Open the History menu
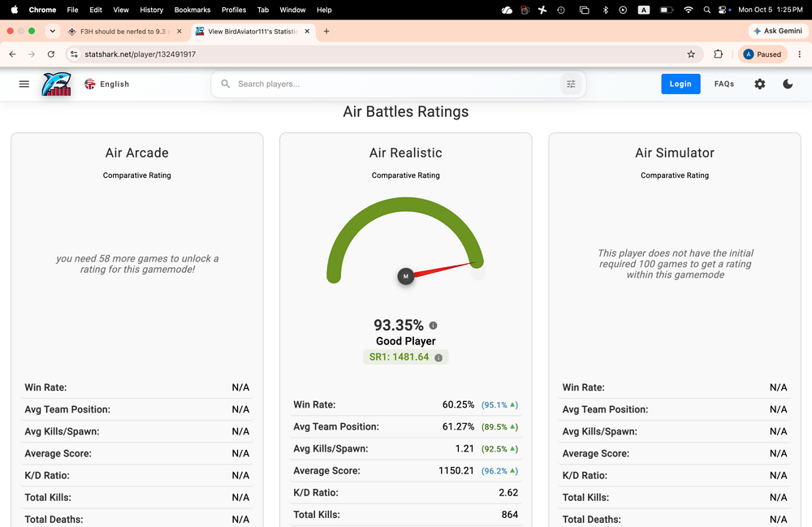This screenshot has width=812, height=527. pyautogui.click(x=151, y=10)
